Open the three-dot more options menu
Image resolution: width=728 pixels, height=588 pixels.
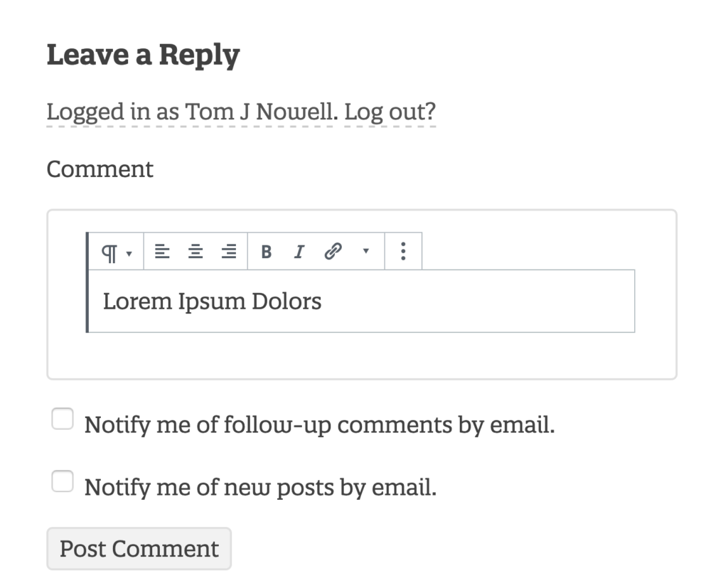403,251
